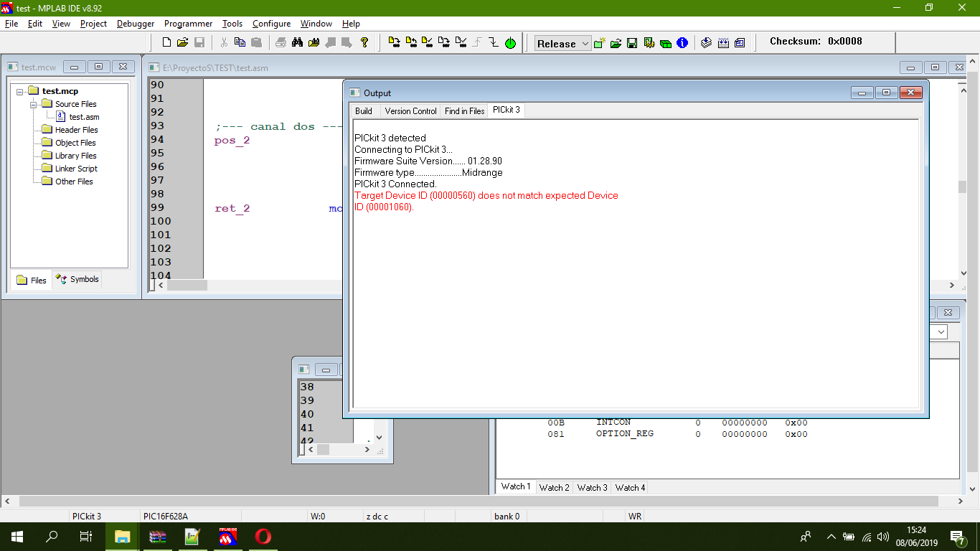Switch to the Watch 4 tab
Image resolution: width=980 pixels, height=551 pixels.
point(631,488)
